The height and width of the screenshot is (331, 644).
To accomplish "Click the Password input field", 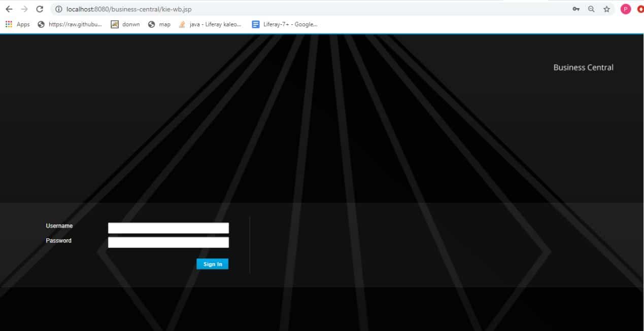I will (x=168, y=242).
